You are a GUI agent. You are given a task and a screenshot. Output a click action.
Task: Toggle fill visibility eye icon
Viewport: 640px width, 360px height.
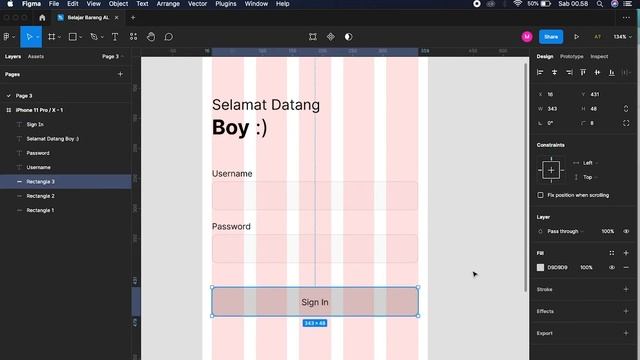coord(611,268)
